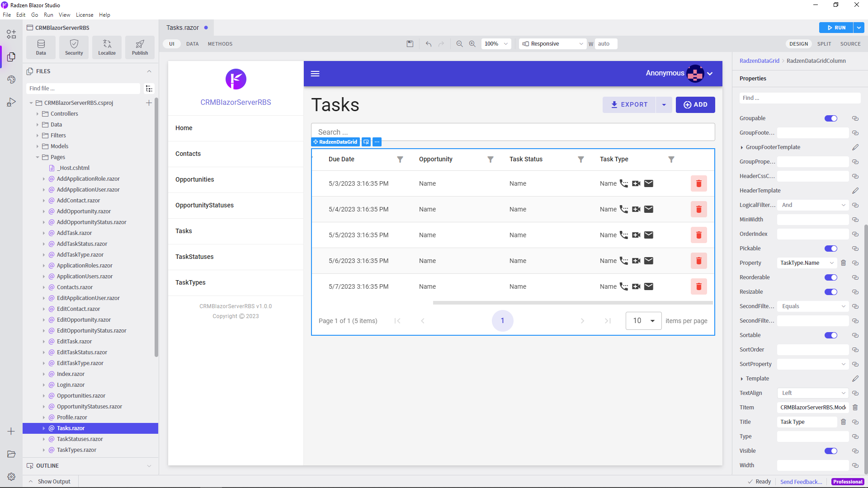
Task: Open the toolbox components sidebar icon
Action: click(11, 34)
